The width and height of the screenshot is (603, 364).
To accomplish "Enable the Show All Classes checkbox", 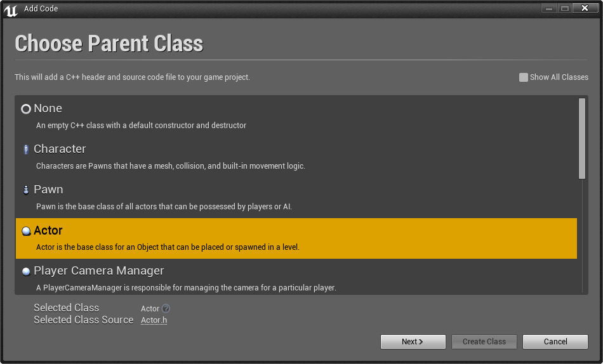I will (x=524, y=77).
